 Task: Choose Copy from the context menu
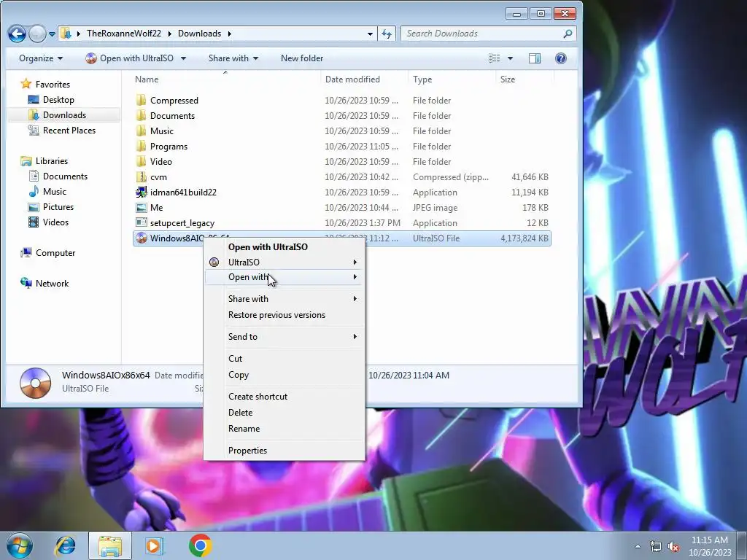(285, 375)
